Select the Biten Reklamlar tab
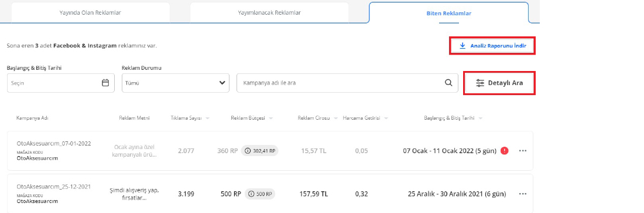The height and width of the screenshot is (213, 644). click(x=448, y=13)
